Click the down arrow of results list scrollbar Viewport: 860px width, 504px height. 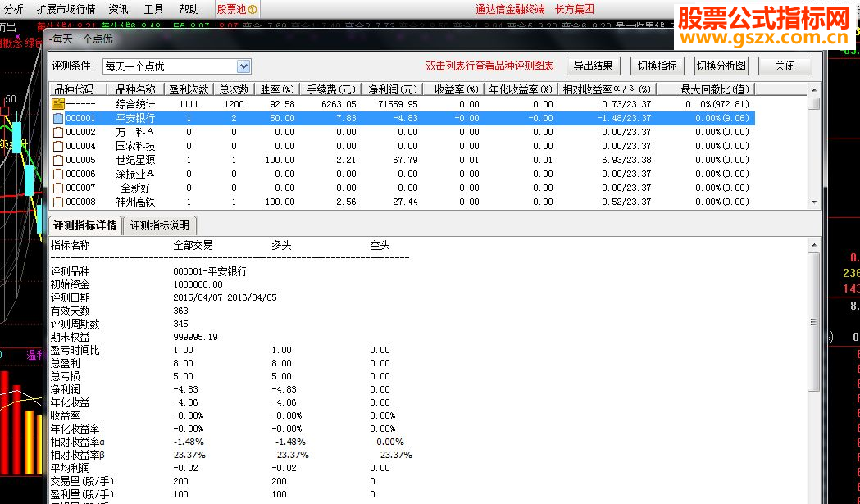814,202
